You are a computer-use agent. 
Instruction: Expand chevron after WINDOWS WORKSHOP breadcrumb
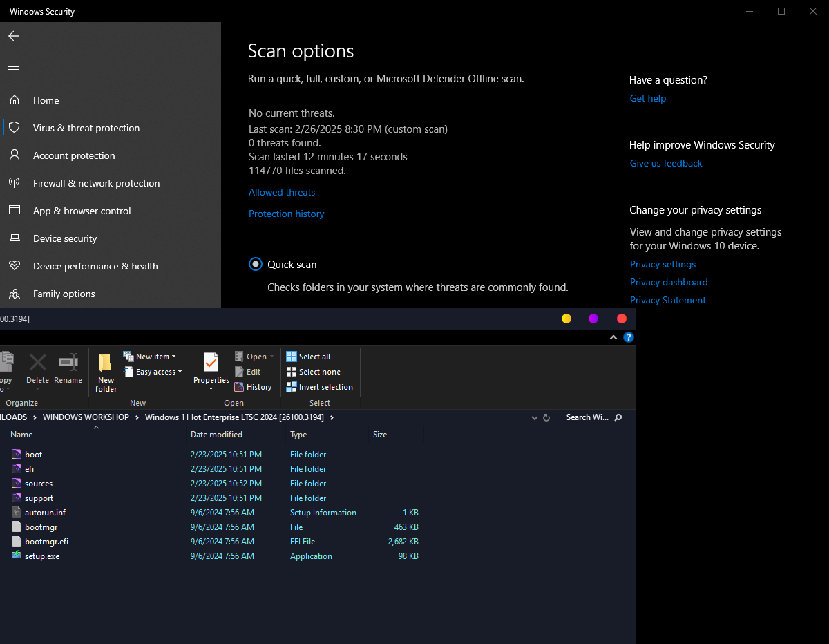[137, 417]
